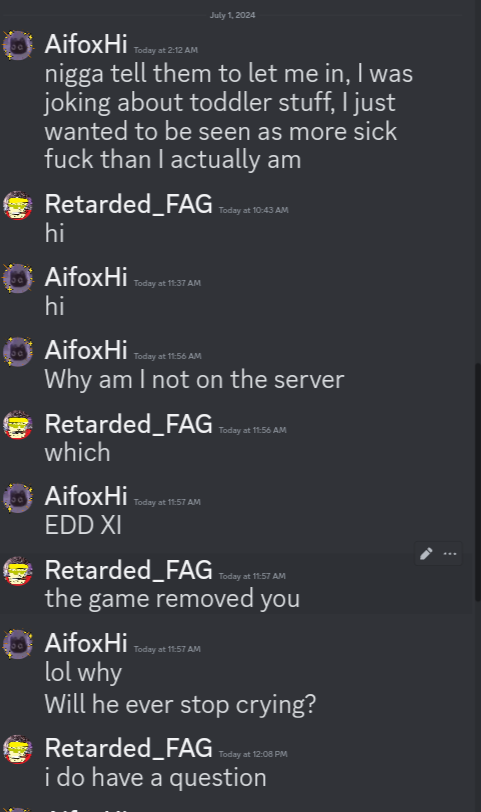Open AifoxHi's username above 'Why am I not on the server'
This screenshot has width=481, height=812.
pos(86,350)
